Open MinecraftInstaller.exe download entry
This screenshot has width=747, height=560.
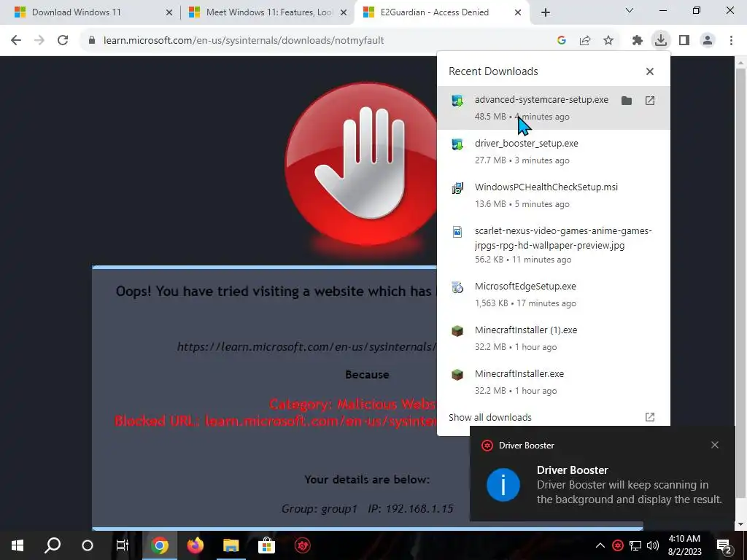point(554,382)
